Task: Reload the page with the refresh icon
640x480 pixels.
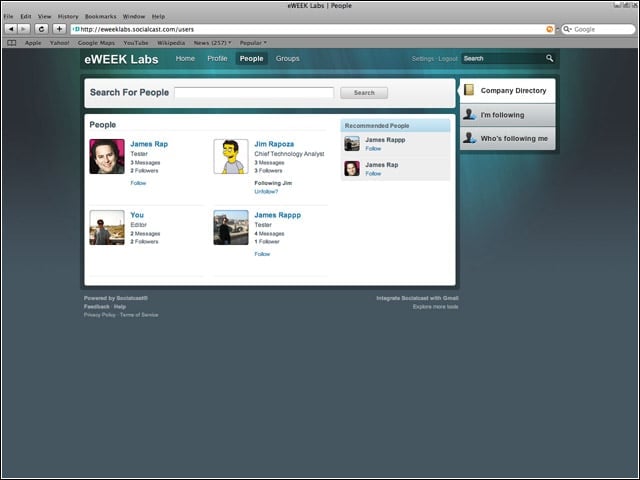Action: pyautogui.click(x=41, y=29)
